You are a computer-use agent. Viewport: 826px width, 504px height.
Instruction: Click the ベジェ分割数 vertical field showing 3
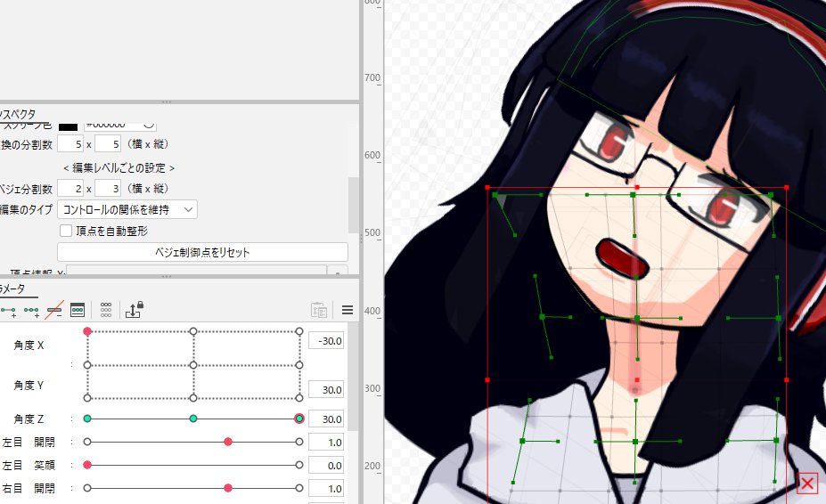click(108, 188)
